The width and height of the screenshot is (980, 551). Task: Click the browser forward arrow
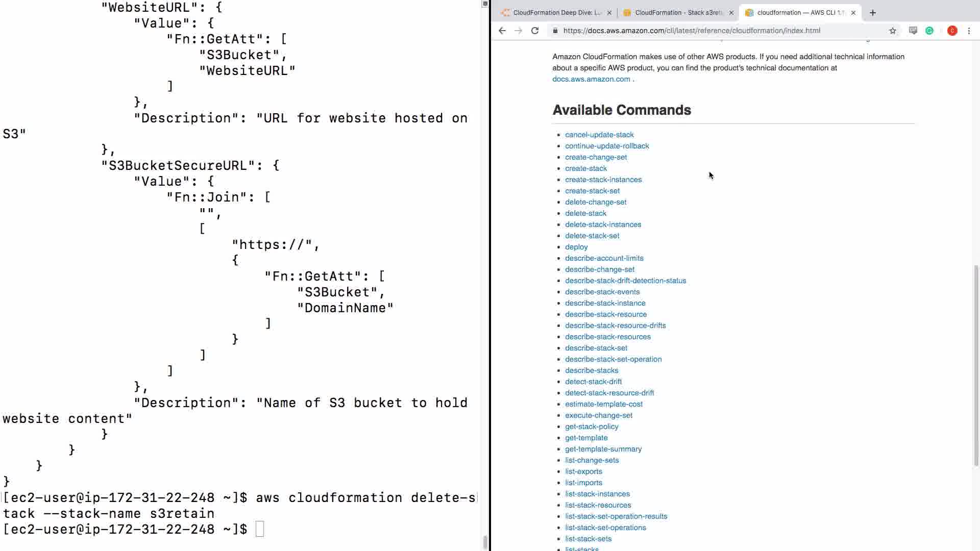pos(518,31)
